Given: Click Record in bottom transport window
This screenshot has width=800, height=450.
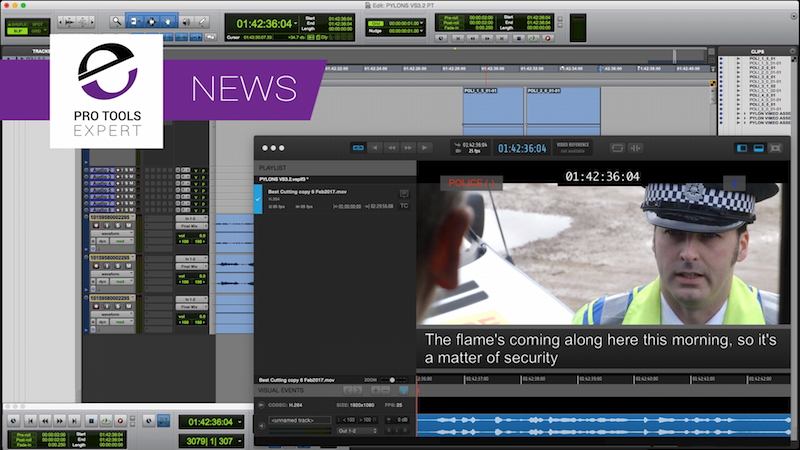Looking at the screenshot, I should pyautogui.click(x=120, y=421).
